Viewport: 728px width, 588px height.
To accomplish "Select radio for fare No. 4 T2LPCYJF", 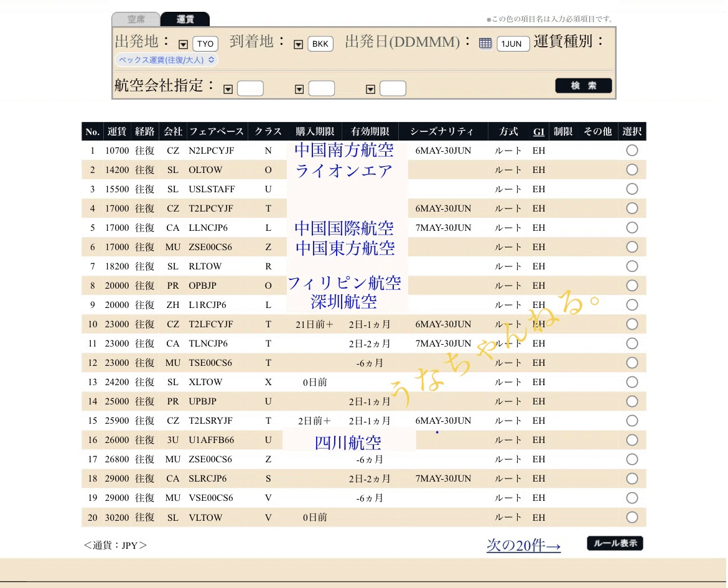I will click(632, 208).
